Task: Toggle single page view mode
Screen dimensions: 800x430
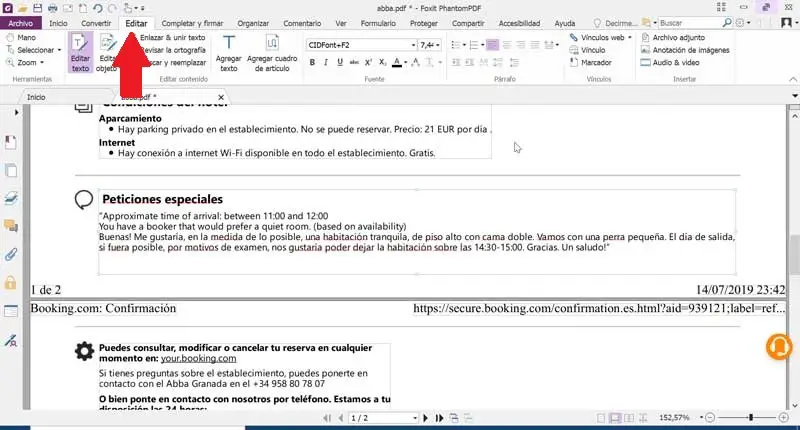Action: coord(601,418)
